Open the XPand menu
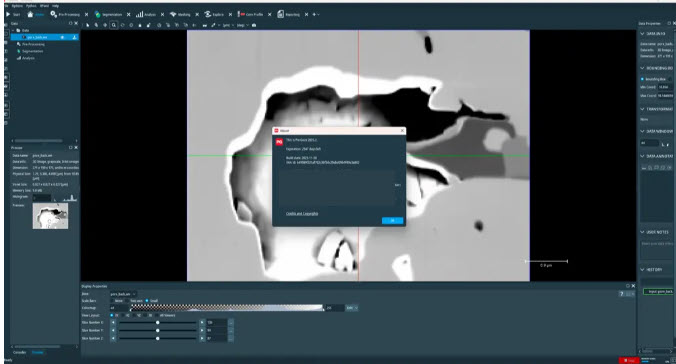The image size is (676, 364). tap(44, 6)
